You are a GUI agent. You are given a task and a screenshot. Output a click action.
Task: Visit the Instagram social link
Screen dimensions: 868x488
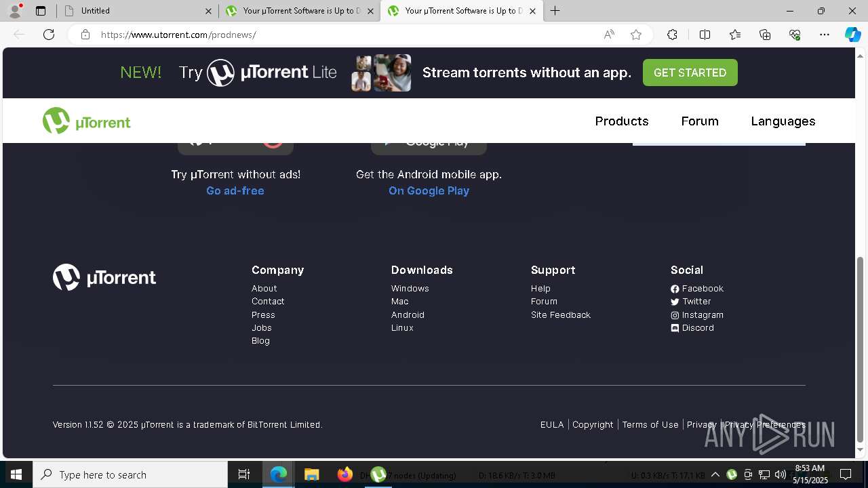(697, 315)
